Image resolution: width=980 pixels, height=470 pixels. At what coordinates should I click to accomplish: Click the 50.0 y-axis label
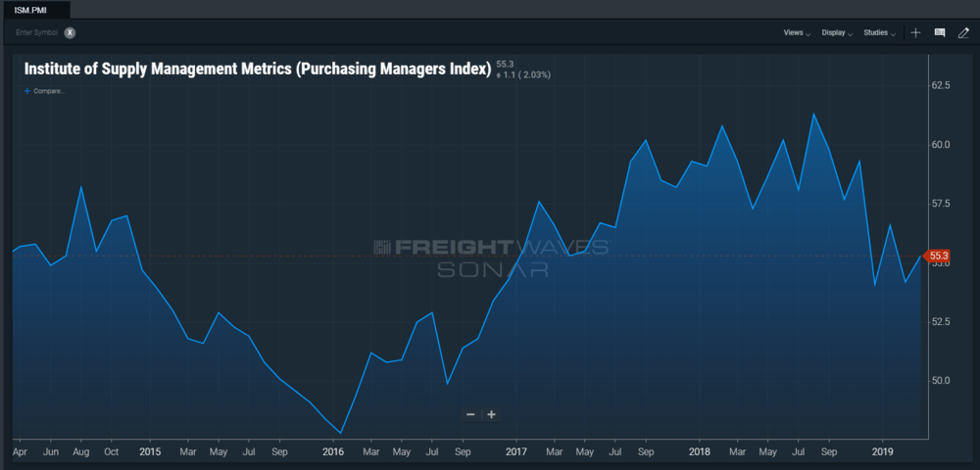click(941, 380)
